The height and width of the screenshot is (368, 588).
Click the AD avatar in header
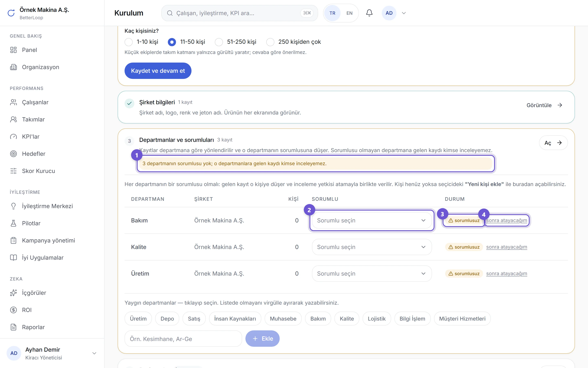pos(389,13)
